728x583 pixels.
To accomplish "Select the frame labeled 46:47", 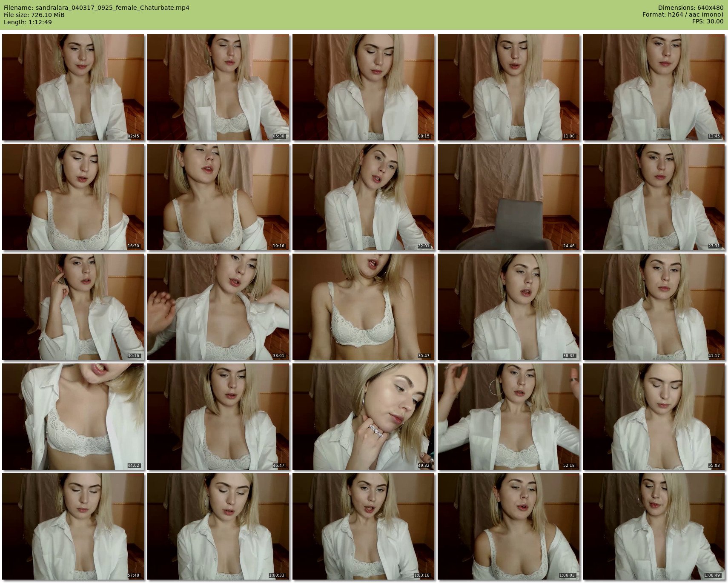I will pyautogui.click(x=218, y=417).
